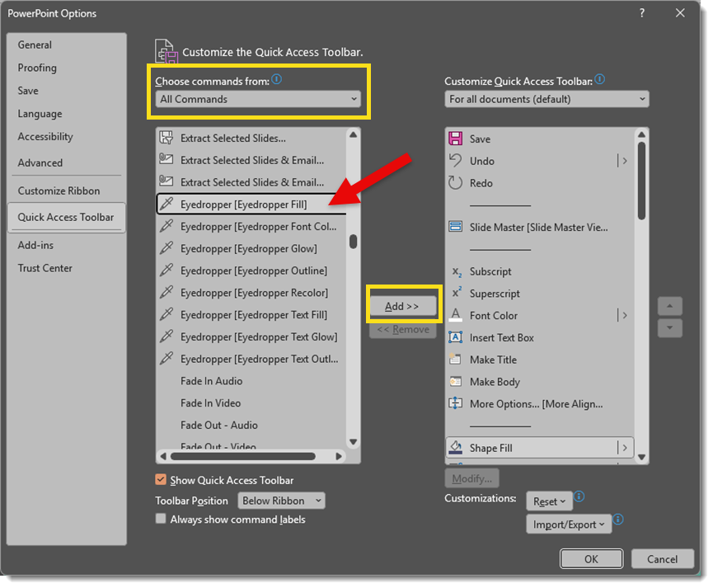This screenshot has height=588, width=713.
Task: Open the Reset customizations dropdown
Action: [x=549, y=501]
